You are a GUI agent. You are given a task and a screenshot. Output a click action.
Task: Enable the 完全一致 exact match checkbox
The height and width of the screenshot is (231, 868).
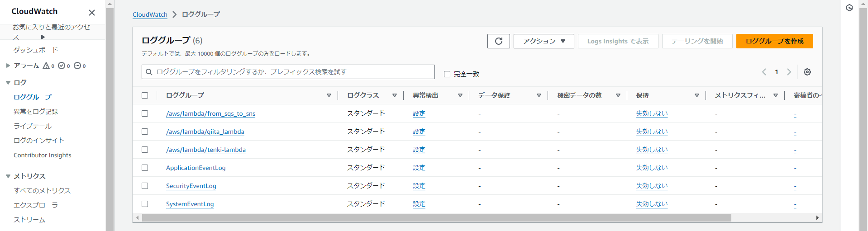pyautogui.click(x=447, y=74)
